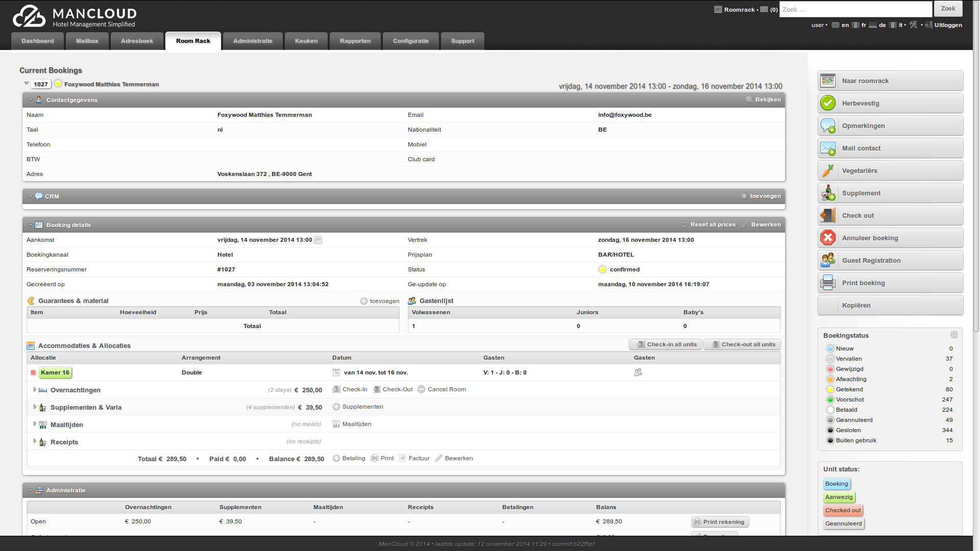Click Check-In link for Kamer 16

350,389
